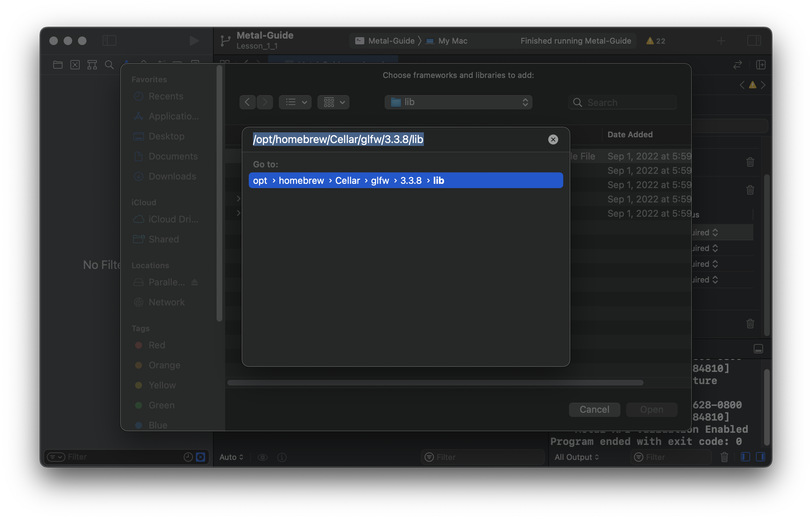812x520 pixels.
Task: Click the warning triangle showing 22 issues
Action: pos(655,41)
